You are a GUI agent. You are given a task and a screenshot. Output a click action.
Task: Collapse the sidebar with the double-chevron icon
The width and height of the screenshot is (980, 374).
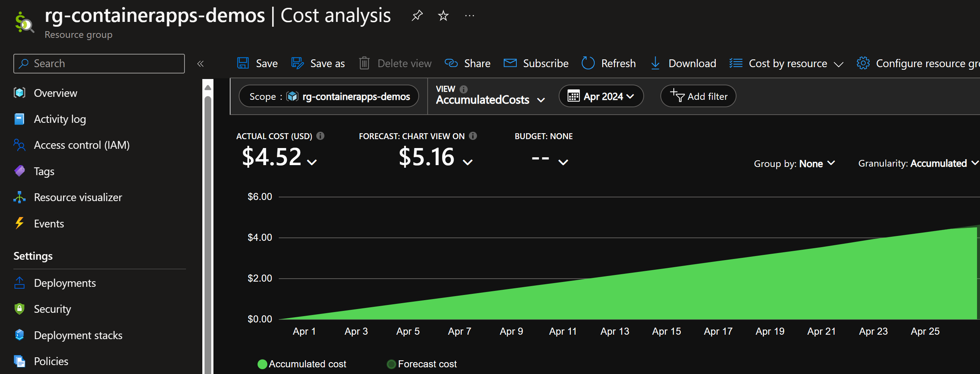tap(200, 63)
